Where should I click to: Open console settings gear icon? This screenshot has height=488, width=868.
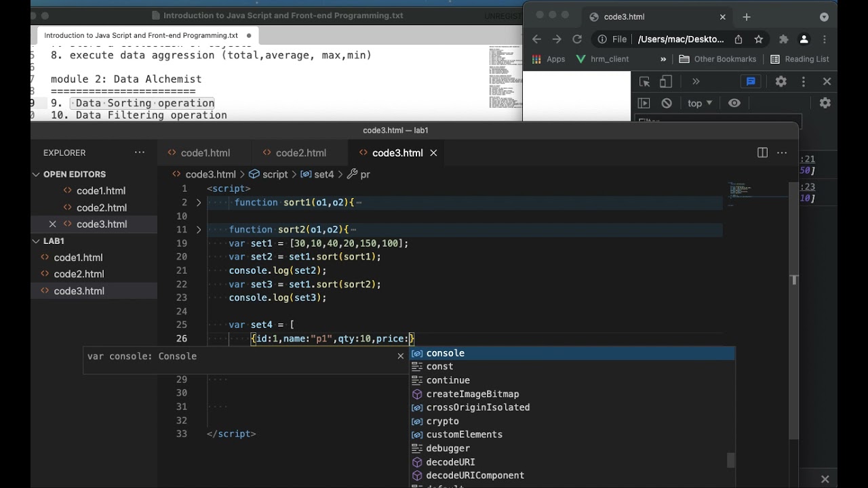coord(825,103)
